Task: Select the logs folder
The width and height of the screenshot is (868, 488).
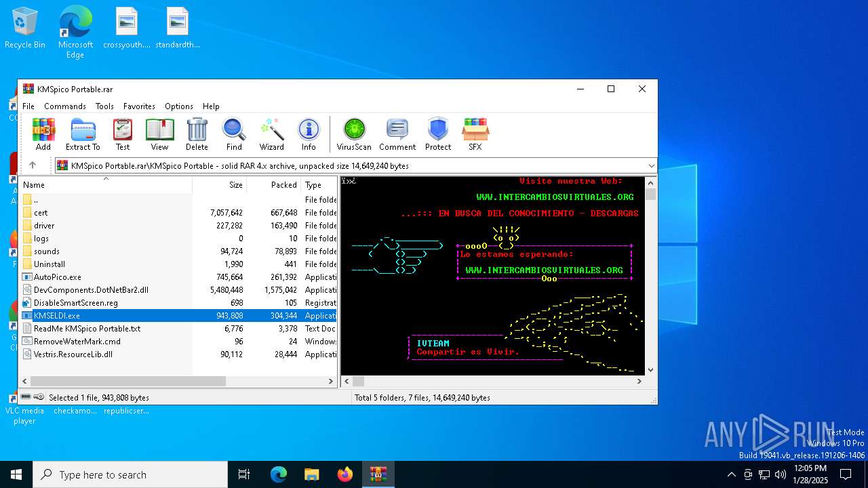Action: tap(178, 239)
